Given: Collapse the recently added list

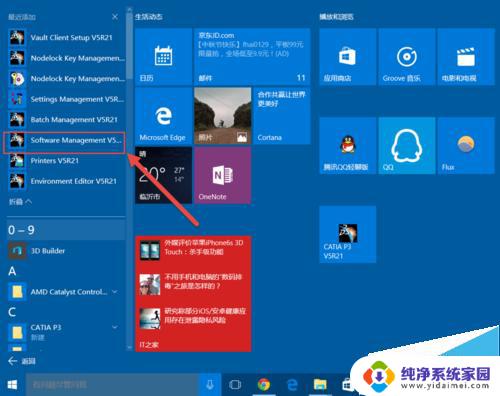Looking at the screenshot, I should tap(20, 201).
